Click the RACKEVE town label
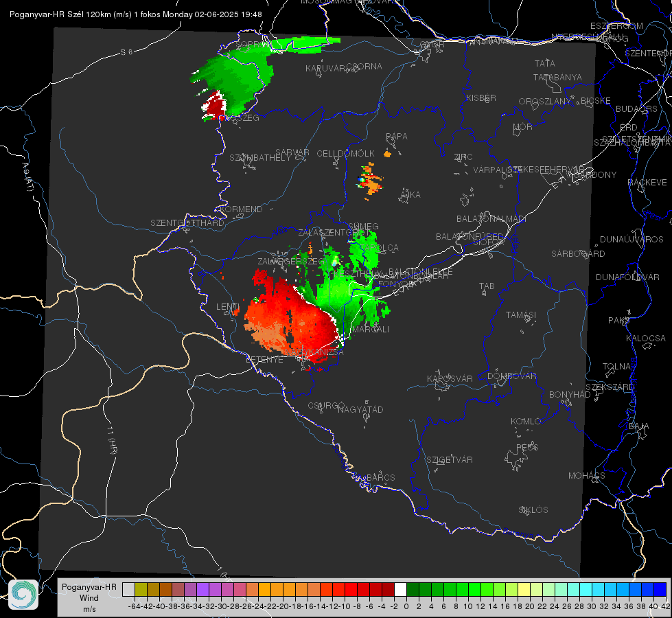 coord(647,183)
